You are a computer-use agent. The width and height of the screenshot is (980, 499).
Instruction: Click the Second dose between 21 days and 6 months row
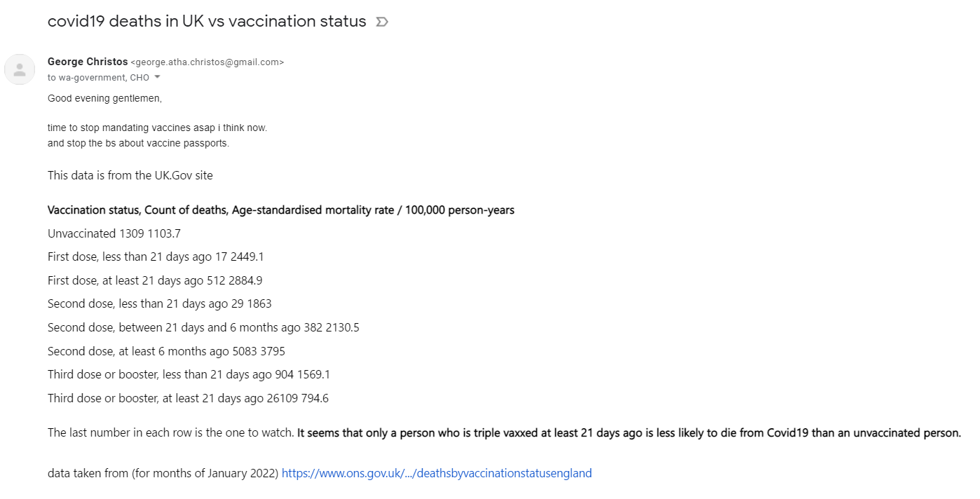click(x=203, y=327)
